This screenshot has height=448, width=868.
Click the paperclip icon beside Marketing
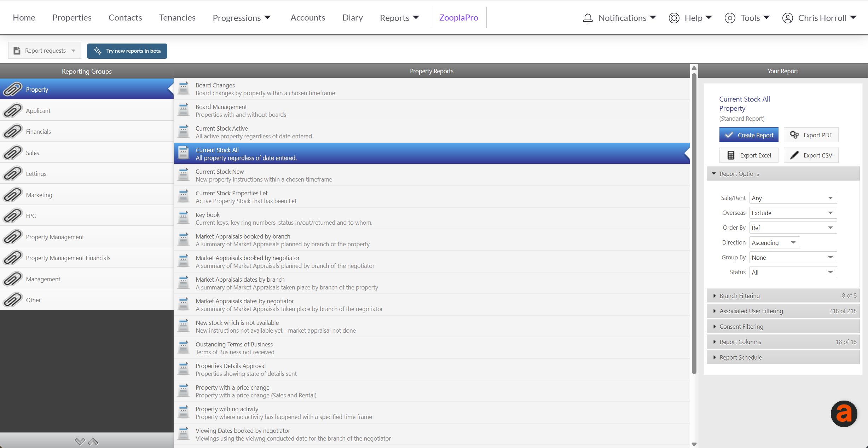12,195
